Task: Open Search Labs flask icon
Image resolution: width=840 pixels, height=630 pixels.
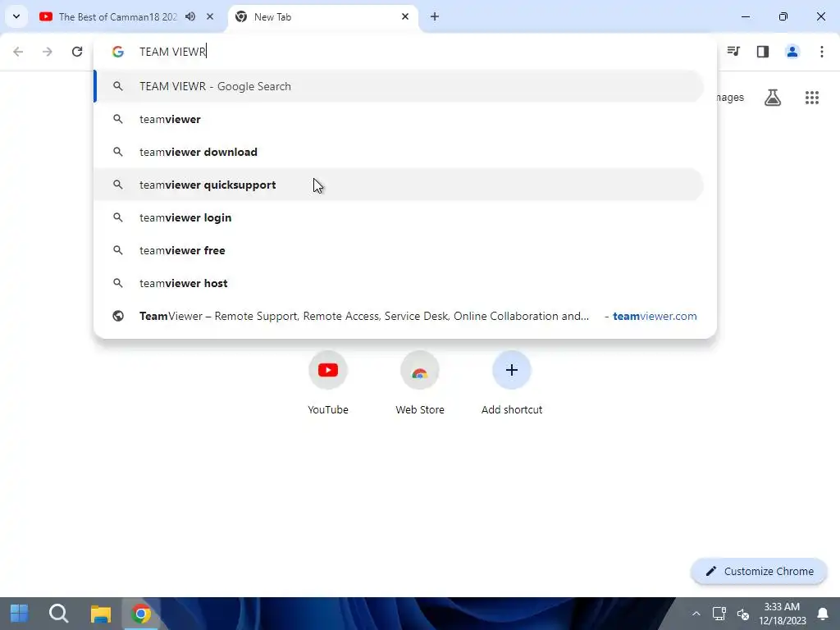Action: tap(773, 98)
